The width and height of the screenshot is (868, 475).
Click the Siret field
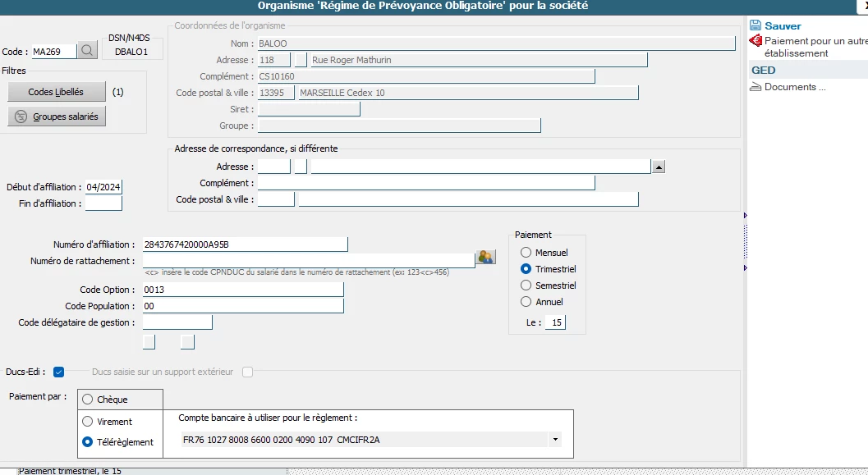309,109
